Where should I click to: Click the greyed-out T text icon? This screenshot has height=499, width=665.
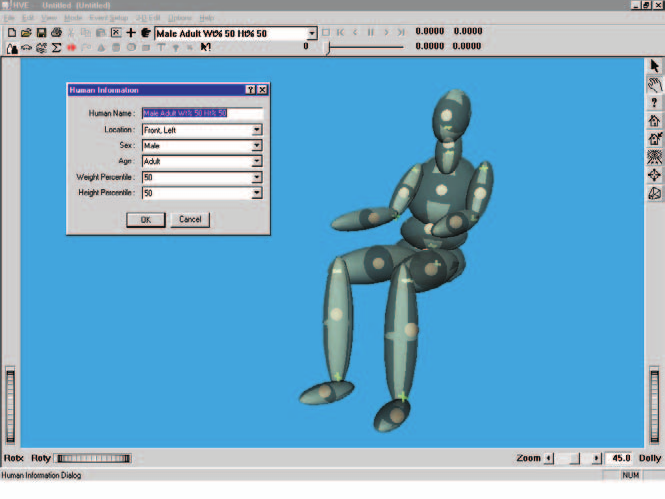tap(161, 47)
